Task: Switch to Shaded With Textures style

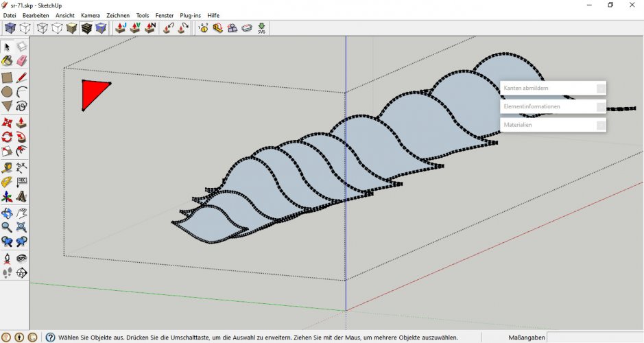Action: click(x=86, y=28)
